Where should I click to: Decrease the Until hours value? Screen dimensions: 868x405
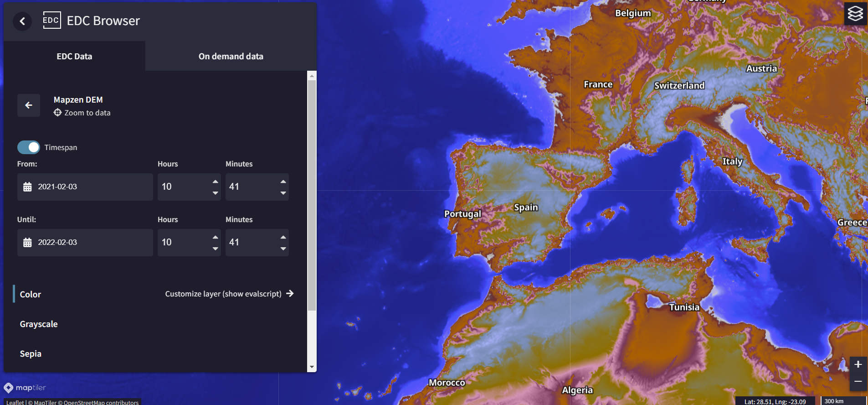tap(216, 249)
